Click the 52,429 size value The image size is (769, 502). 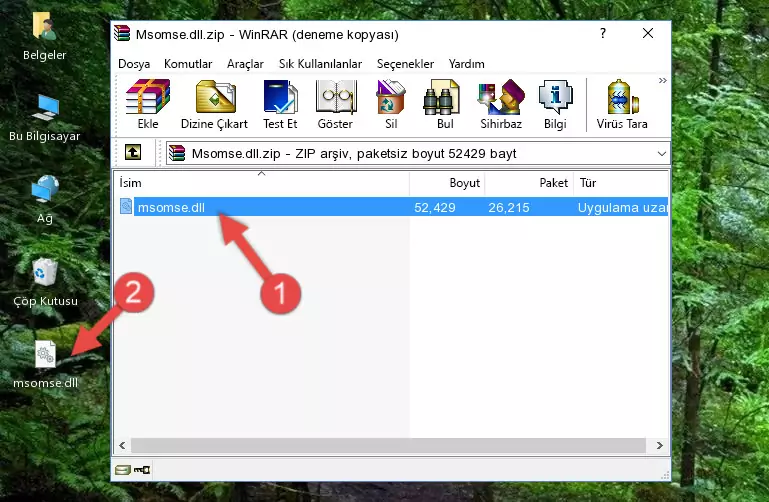(435, 207)
